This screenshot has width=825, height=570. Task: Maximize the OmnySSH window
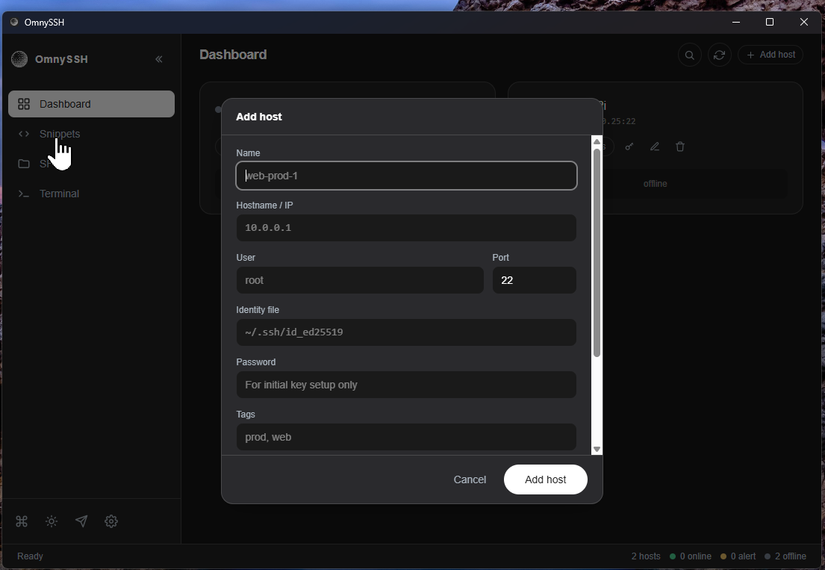click(770, 22)
